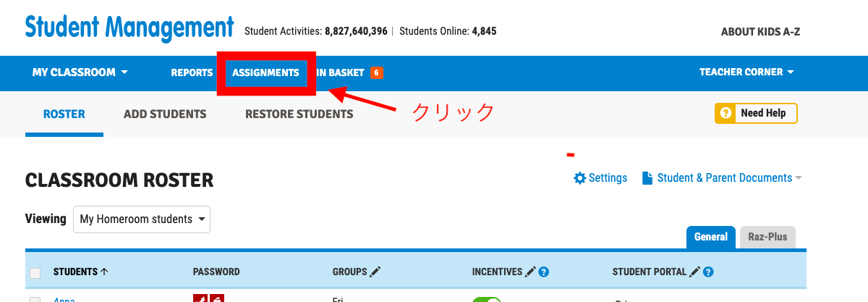Click the In Basket badge showing 6
Screen dimensions: 868x302
[x=376, y=72]
